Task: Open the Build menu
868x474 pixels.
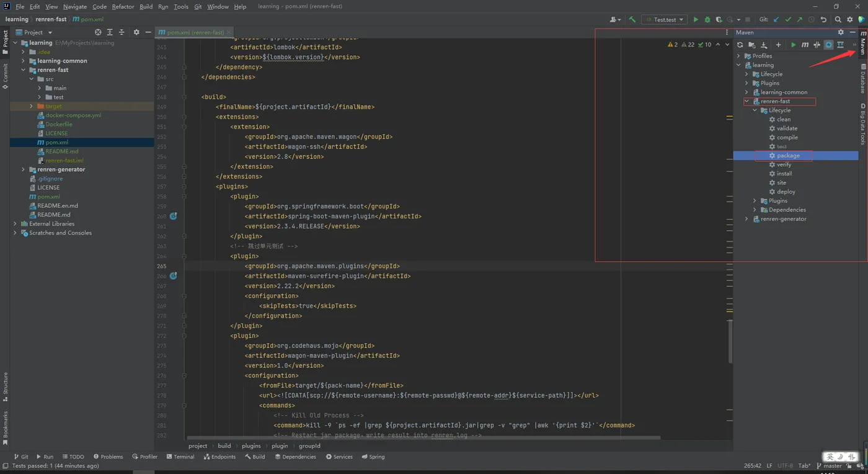Action: [146, 6]
